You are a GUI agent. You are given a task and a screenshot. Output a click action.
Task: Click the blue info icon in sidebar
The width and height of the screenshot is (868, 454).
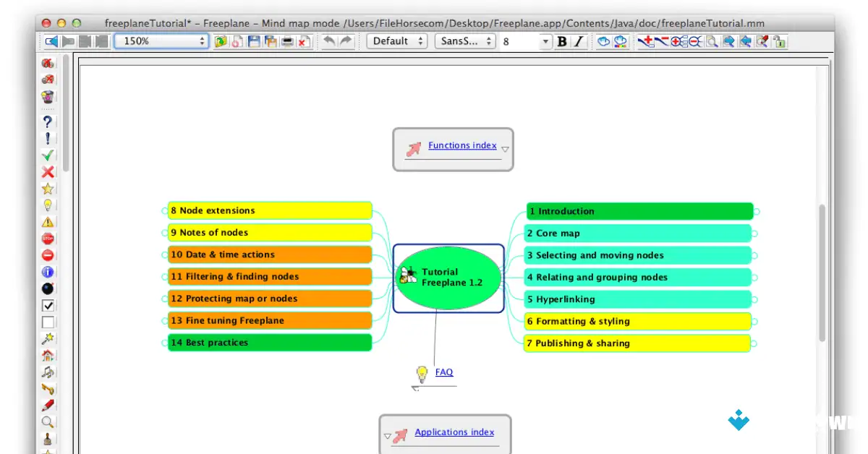(x=48, y=272)
